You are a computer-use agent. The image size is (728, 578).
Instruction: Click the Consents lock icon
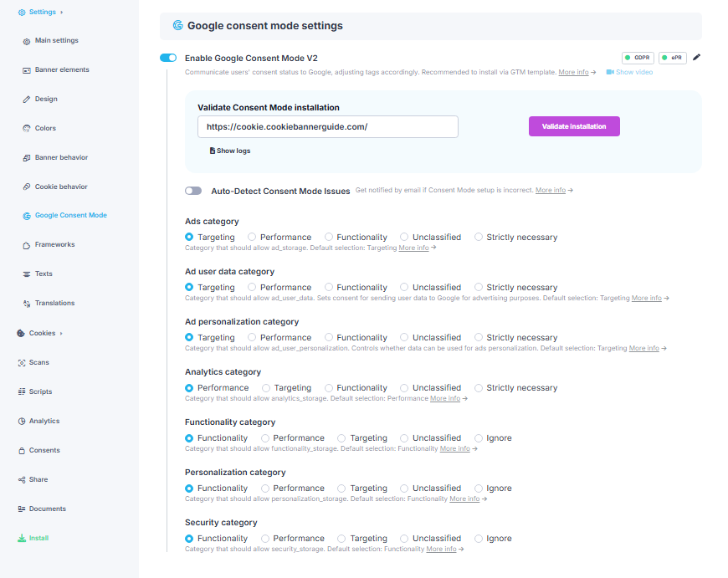[22, 450]
